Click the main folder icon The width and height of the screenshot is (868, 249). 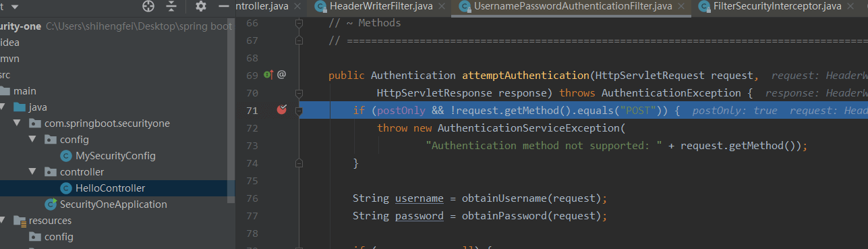coord(5,91)
